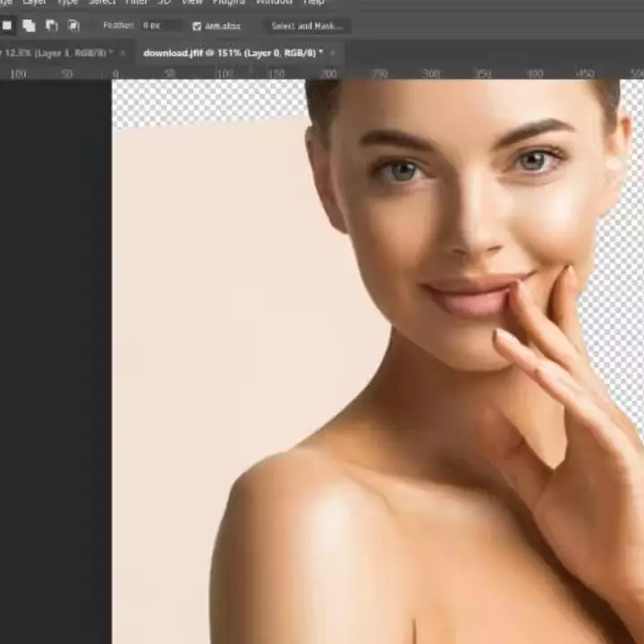Viewport: 644px width, 644px height.
Task: Open the Layer menu
Action: point(36,3)
